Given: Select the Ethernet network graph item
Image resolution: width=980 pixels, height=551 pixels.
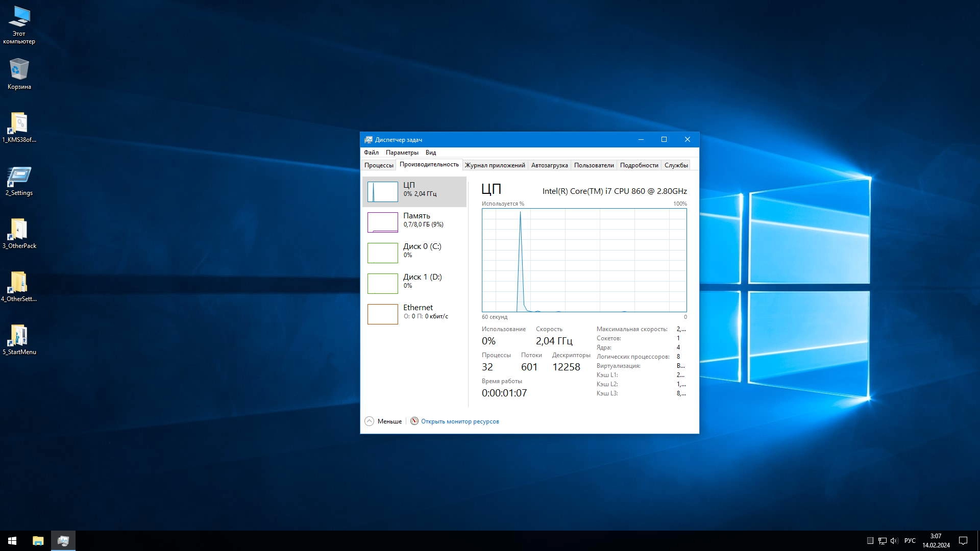Looking at the screenshot, I should pyautogui.click(x=383, y=314).
